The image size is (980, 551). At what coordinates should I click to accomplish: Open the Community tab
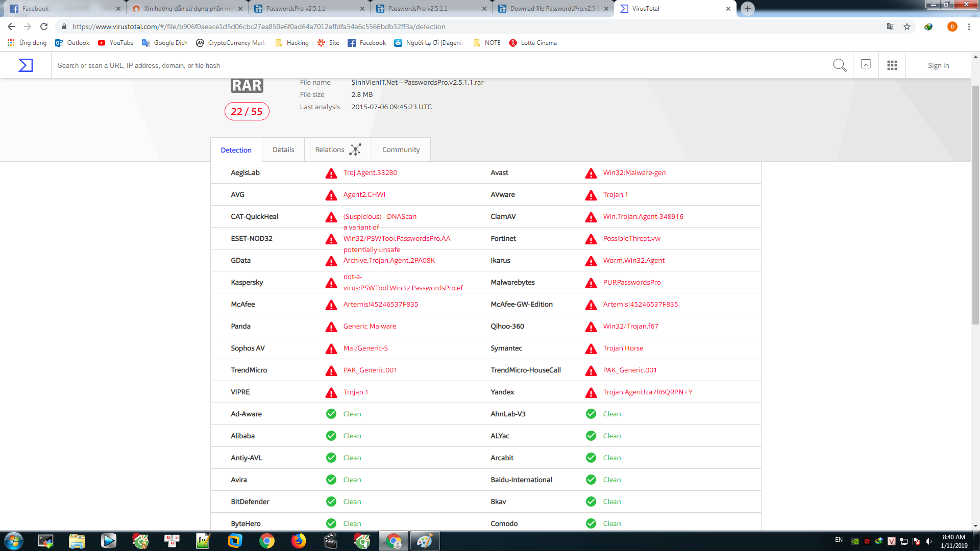(x=401, y=149)
